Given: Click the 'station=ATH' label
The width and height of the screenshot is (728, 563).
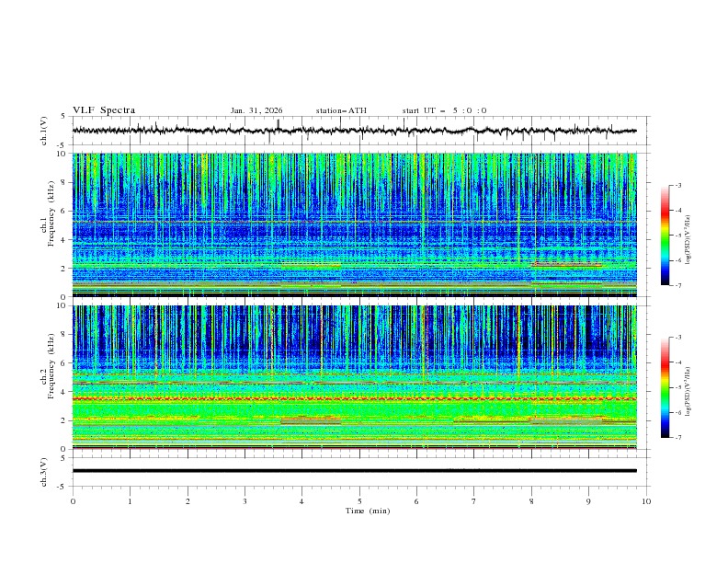Looking at the screenshot, I should [341, 110].
